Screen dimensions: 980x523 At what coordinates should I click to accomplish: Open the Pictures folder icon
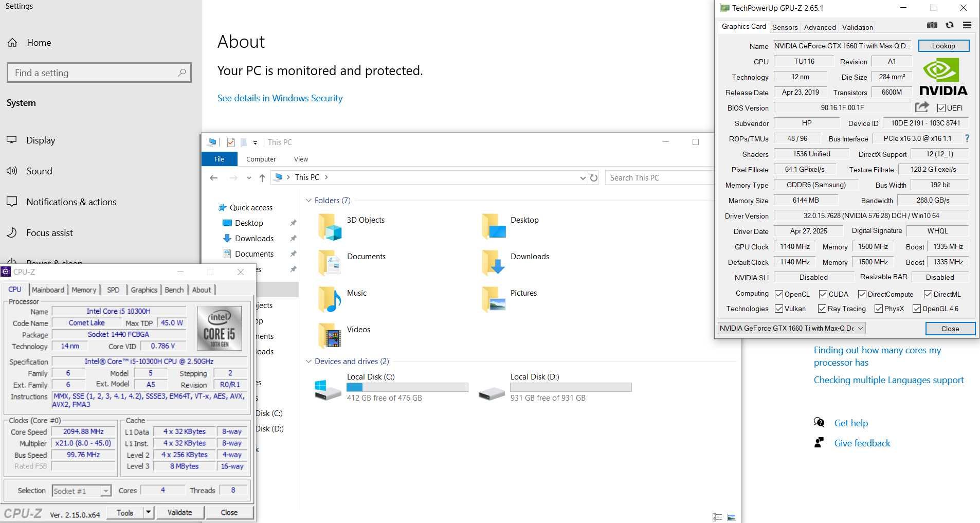494,299
